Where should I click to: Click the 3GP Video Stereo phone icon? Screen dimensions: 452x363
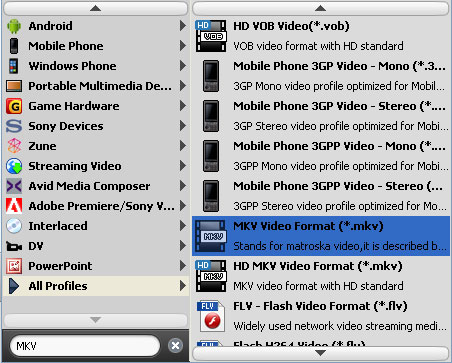(x=211, y=116)
